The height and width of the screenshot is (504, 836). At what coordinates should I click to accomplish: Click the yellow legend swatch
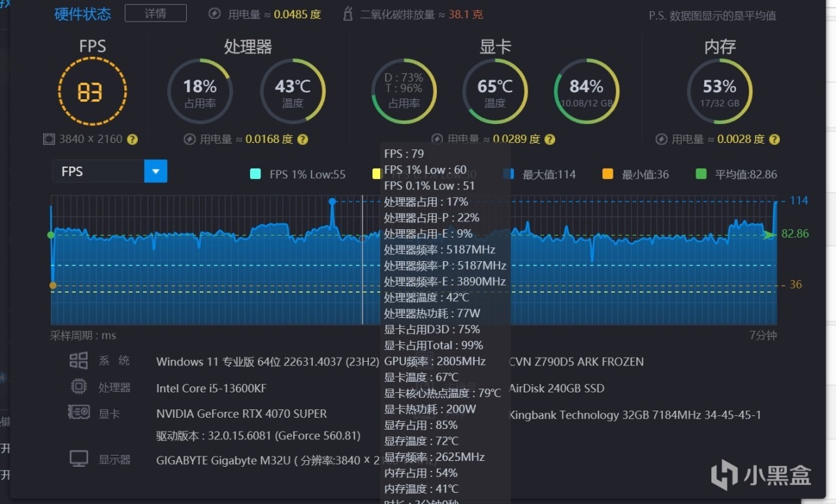click(377, 174)
